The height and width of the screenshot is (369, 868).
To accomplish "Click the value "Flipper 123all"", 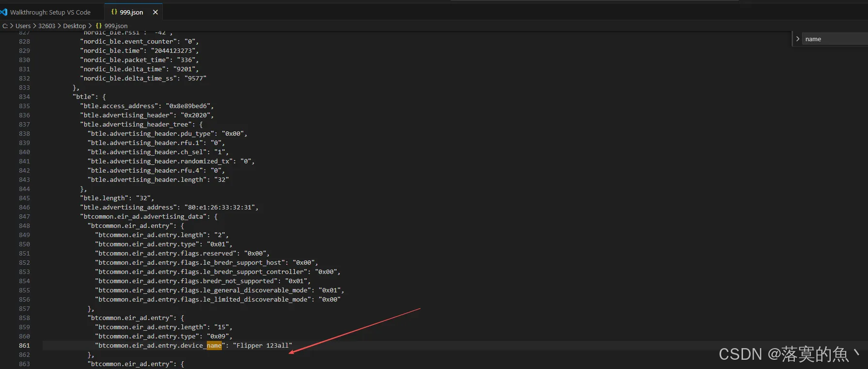I will [263, 345].
